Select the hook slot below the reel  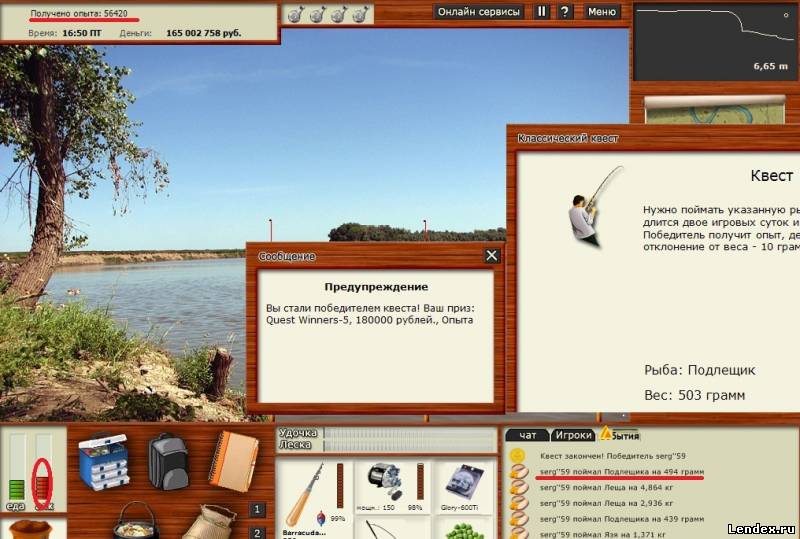393,528
